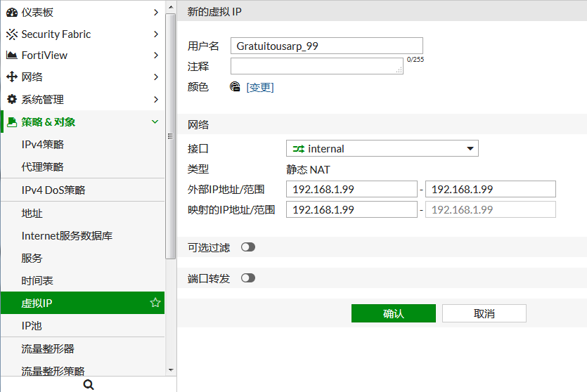Click the favorite star on 虚拟IP
Image resolution: width=587 pixels, height=392 pixels.
pos(155,303)
